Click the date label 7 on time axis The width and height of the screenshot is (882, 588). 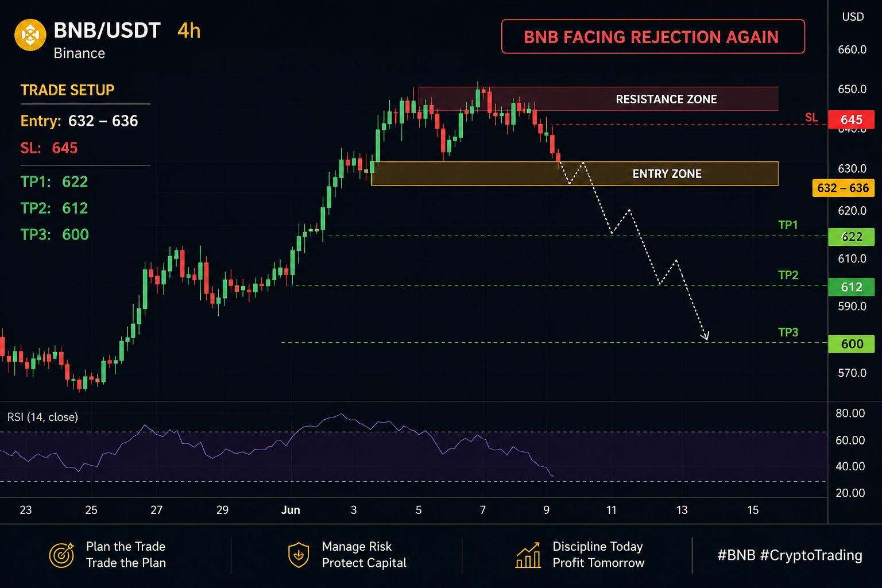[x=483, y=510]
